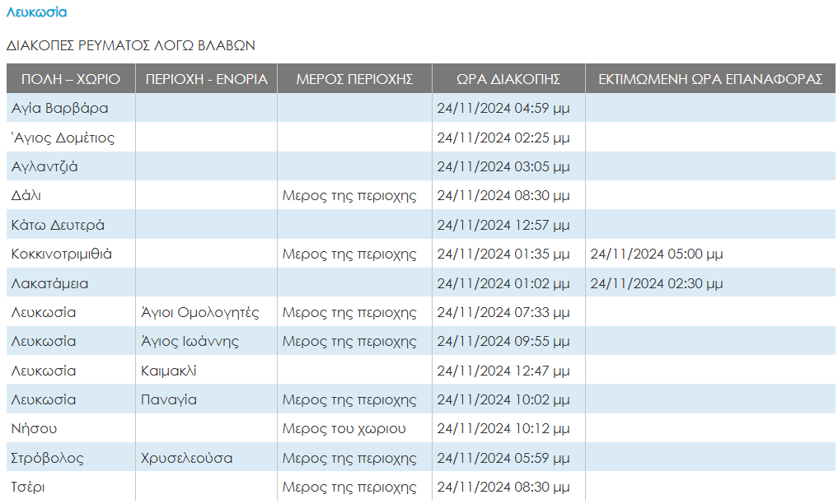838x504 pixels.
Task: Click the Αγλαντζιά entry
Action: point(44,166)
